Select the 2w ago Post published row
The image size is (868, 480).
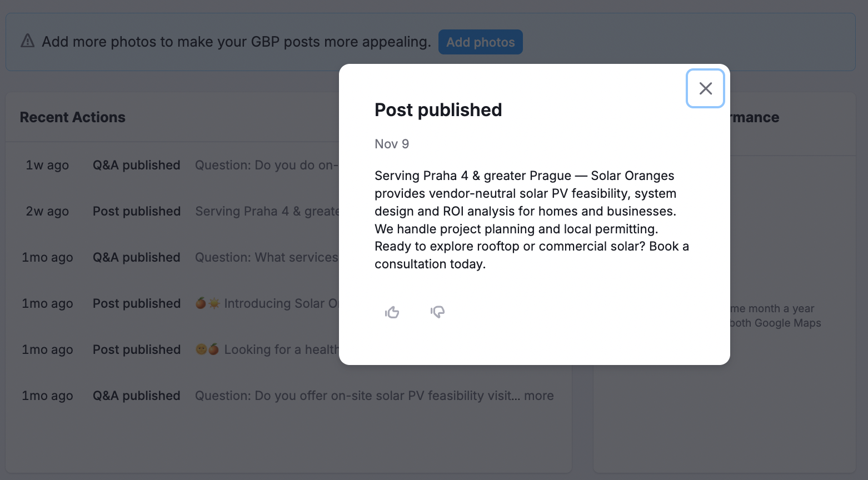tap(136, 211)
